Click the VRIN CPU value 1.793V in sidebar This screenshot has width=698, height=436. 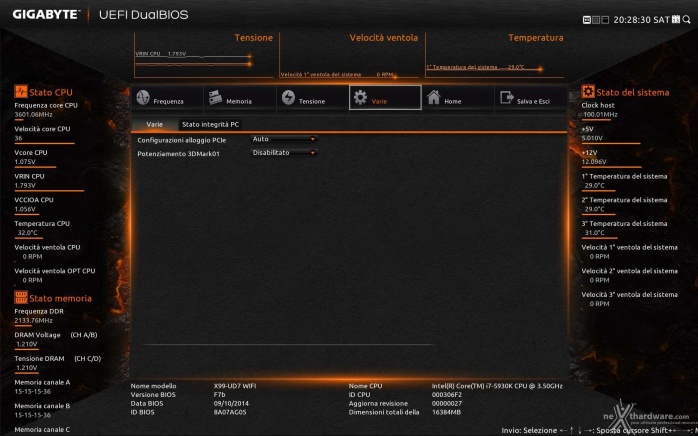[x=25, y=185]
